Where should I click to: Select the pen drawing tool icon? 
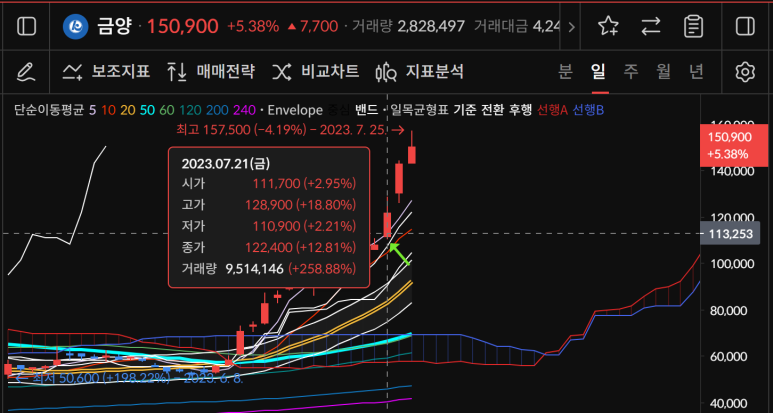click(26, 72)
